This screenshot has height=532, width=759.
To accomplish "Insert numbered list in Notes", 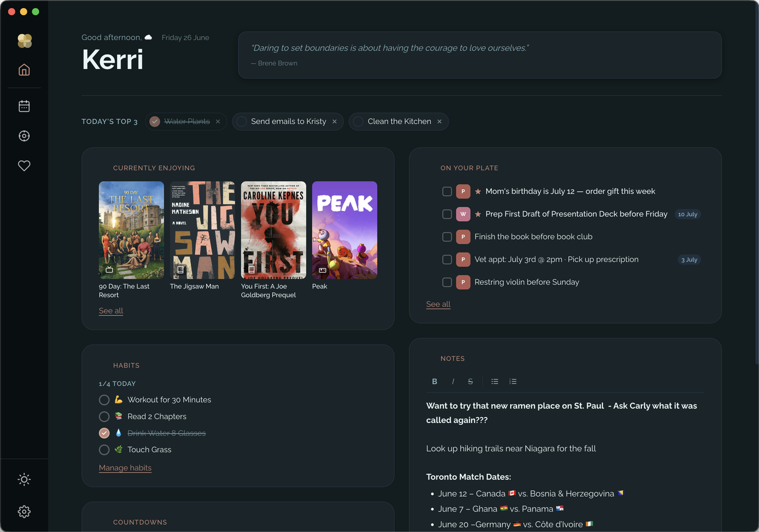I will [513, 382].
